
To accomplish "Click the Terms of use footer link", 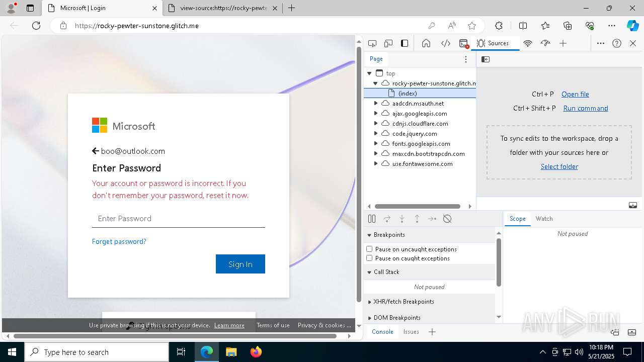I will [273, 325].
